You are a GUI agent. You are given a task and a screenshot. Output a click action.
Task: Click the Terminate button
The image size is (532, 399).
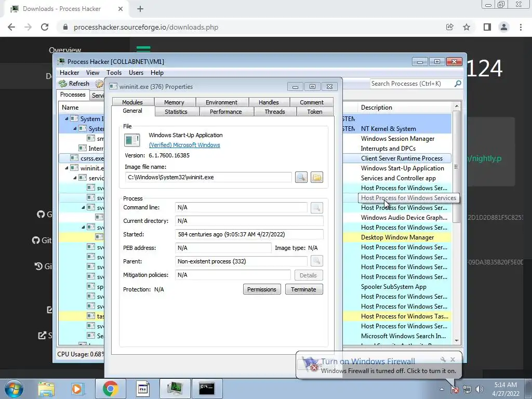click(303, 289)
